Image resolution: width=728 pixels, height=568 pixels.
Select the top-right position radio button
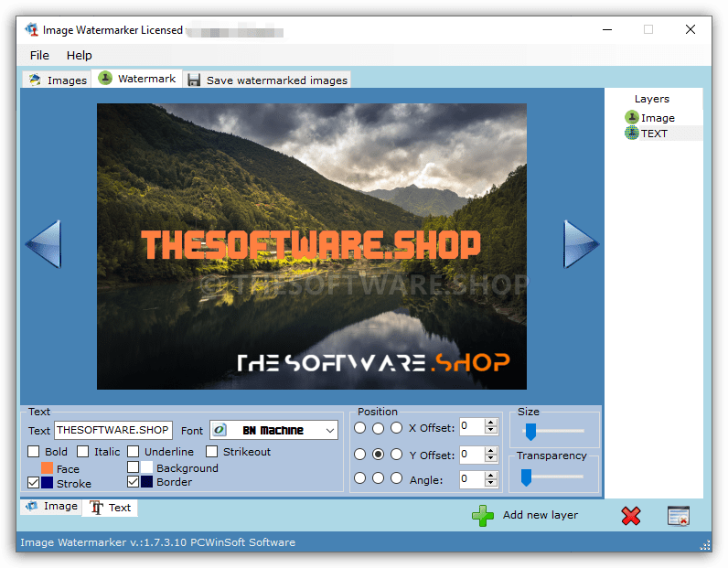coord(397,428)
